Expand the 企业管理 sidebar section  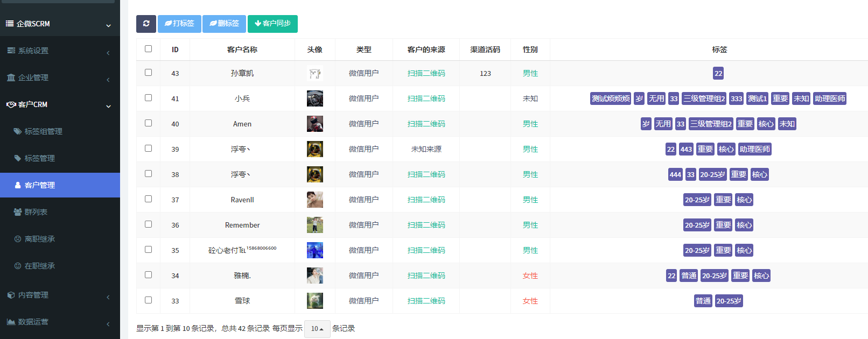point(59,77)
